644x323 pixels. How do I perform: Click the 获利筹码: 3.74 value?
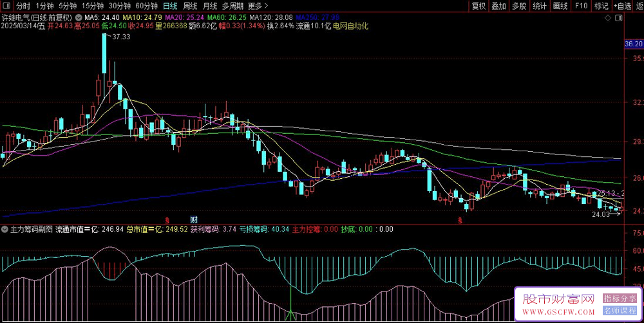tap(213, 230)
